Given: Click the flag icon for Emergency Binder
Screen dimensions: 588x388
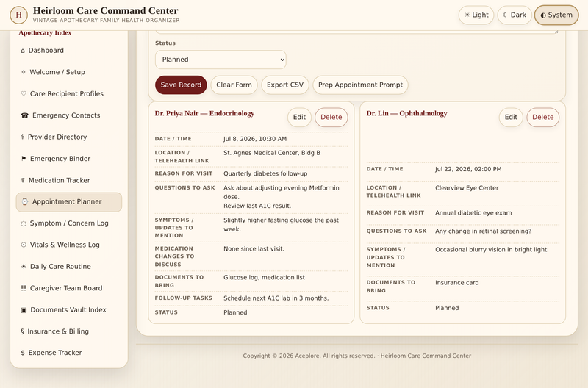Looking at the screenshot, I should [24, 159].
